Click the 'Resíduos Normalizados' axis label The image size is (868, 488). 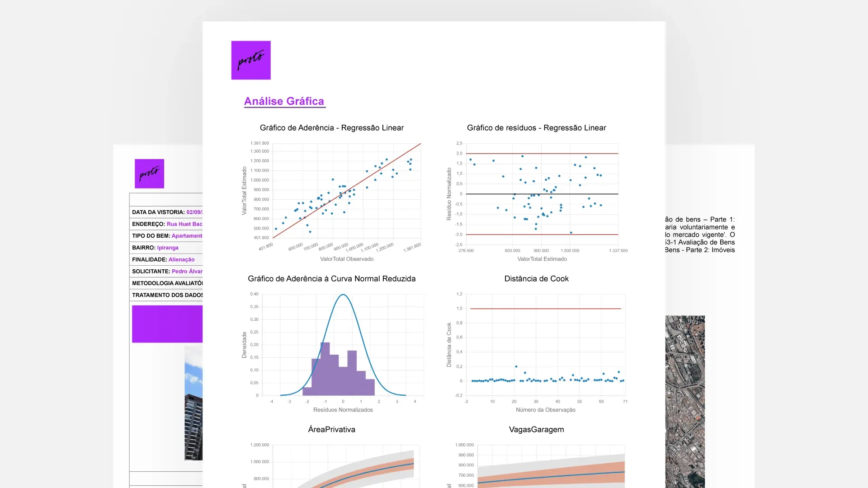pyautogui.click(x=343, y=410)
